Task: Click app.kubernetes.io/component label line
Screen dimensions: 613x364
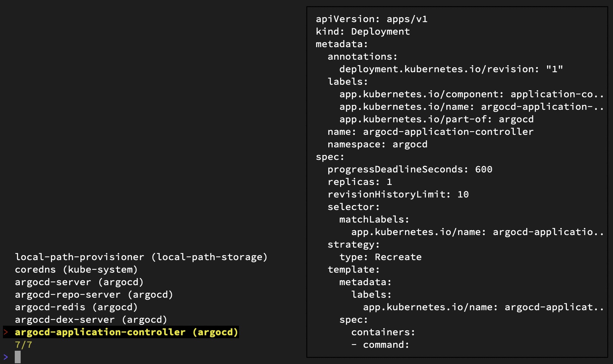Action: pos(472,94)
